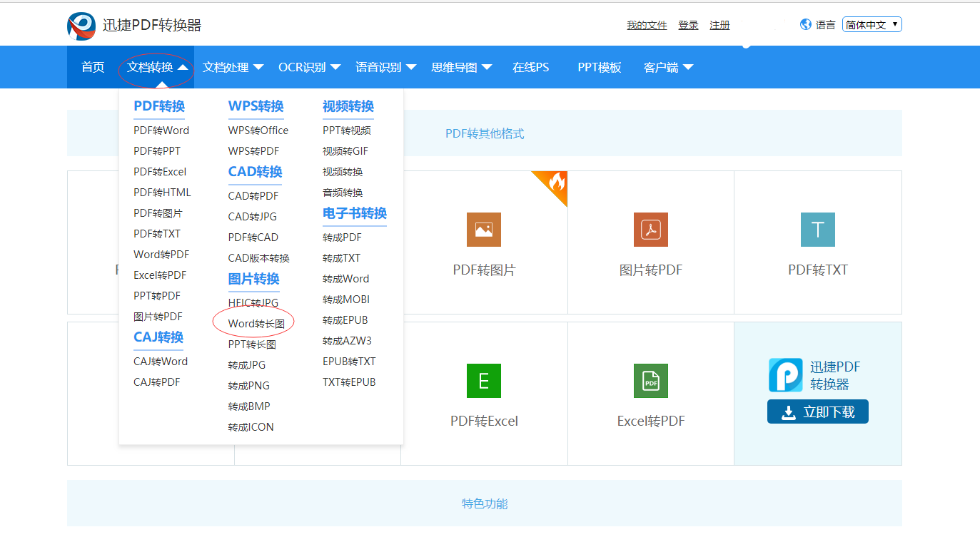Select WPS转Office in the menu
Screen dimensions: 980x537
click(x=258, y=131)
